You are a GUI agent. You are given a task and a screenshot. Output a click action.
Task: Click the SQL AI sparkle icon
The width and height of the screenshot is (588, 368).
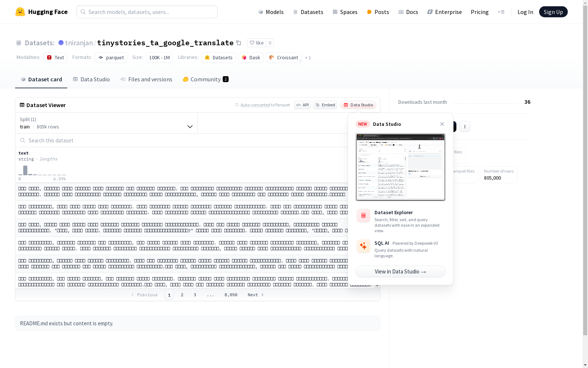click(363, 246)
